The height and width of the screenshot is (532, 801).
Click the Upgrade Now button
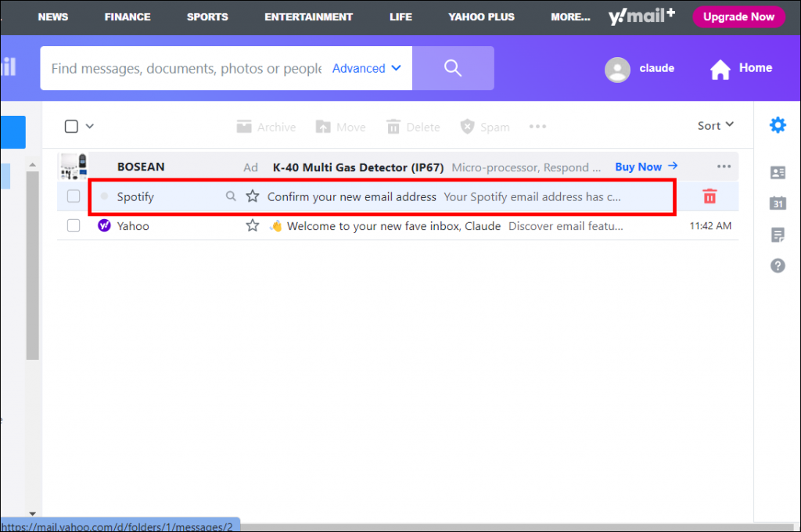click(x=738, y=16)
